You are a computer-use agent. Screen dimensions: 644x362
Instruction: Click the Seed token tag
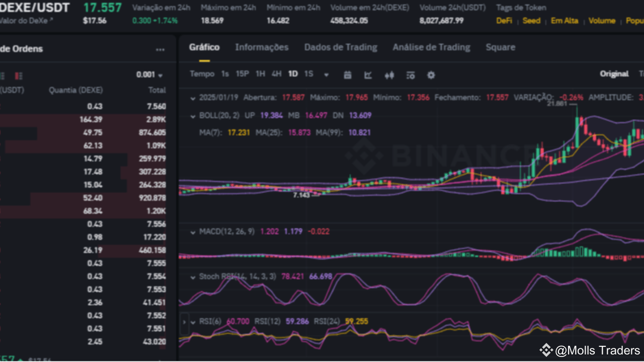tap(531, 21)
